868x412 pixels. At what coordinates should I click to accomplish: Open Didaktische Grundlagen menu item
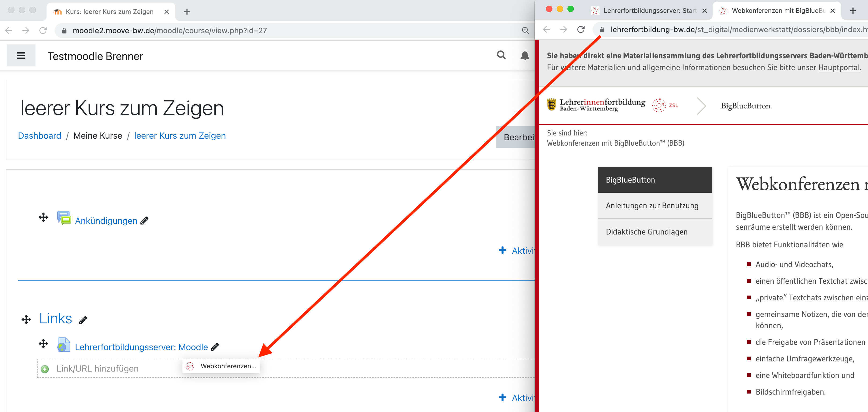click(x=646, y=232)
